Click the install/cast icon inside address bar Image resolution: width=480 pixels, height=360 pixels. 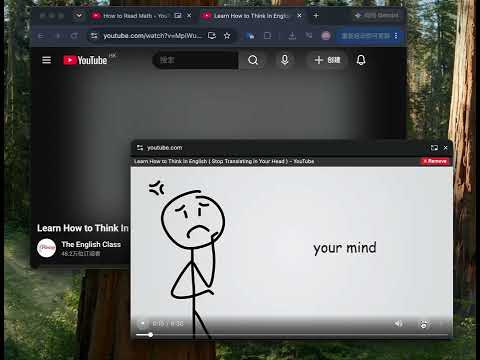pos(212,36)
